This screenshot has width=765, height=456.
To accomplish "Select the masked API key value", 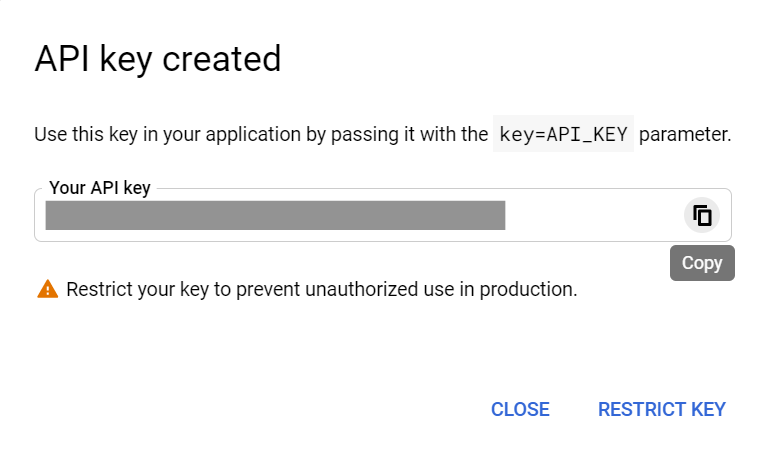I will 275,215.
